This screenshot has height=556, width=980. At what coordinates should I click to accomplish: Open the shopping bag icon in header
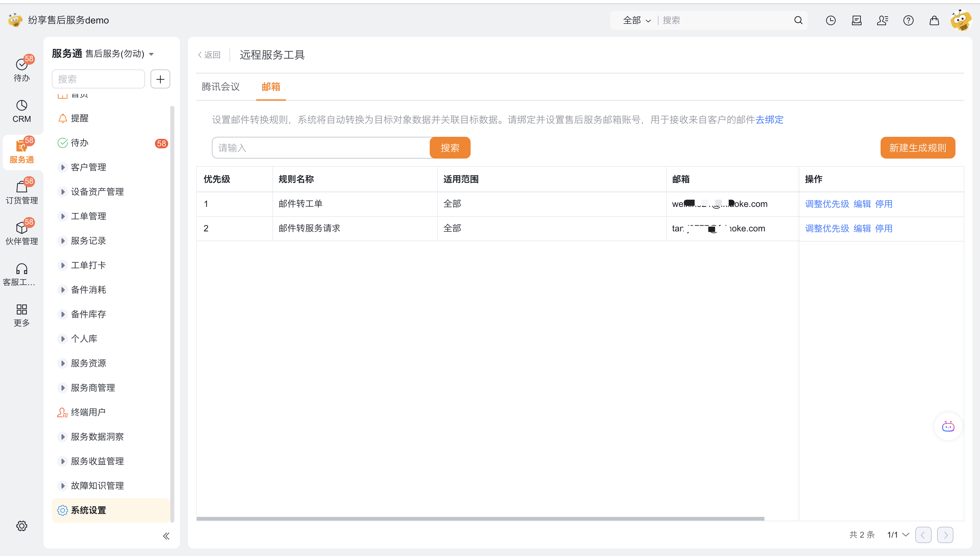click(x=934, y=20)
